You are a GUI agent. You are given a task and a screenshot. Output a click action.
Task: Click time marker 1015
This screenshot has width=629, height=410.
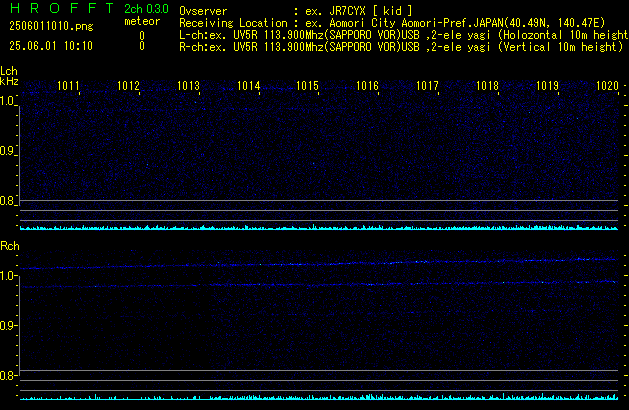click(x=307, y=86)
